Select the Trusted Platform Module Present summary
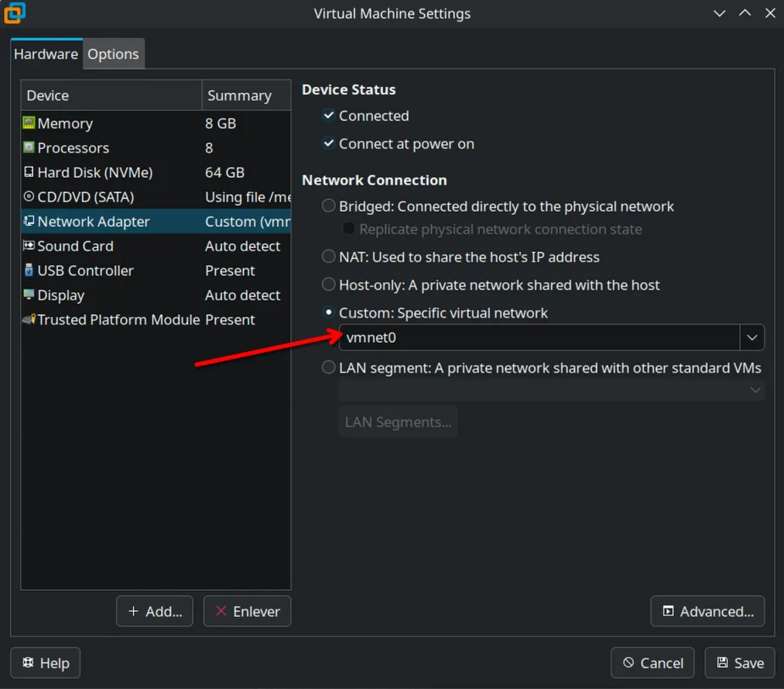 coord(230,319)
